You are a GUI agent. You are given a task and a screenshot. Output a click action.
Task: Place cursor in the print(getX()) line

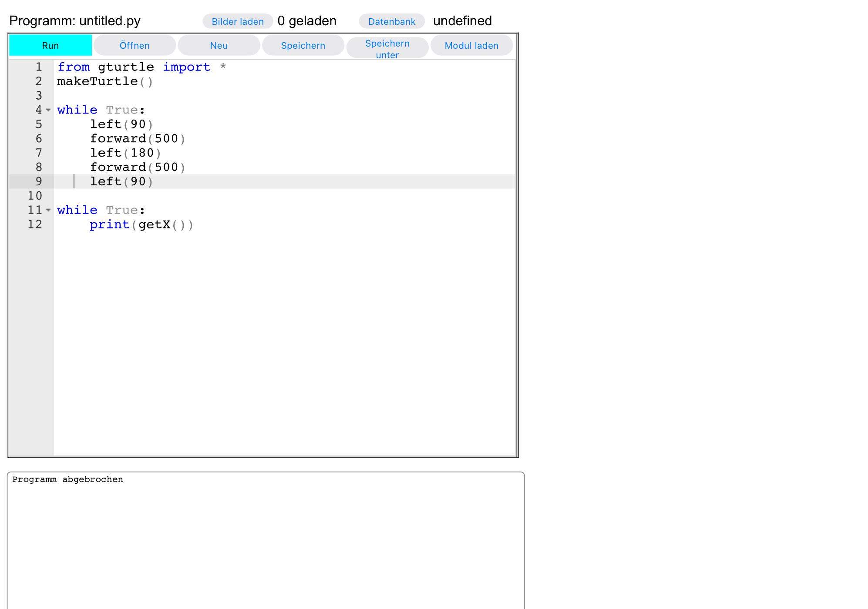pos(141,224)
